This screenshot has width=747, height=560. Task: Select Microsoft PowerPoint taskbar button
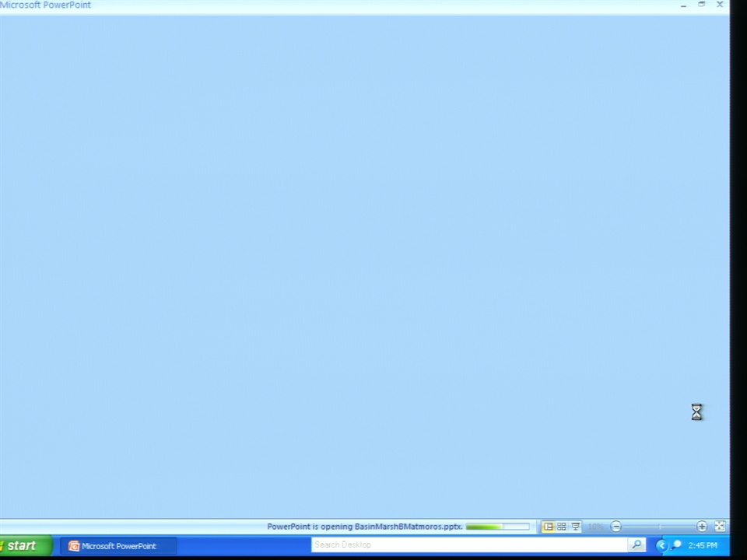(118, 546)
